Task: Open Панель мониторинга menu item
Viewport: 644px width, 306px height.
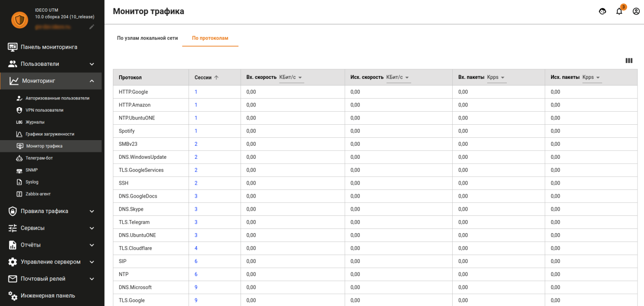Action: point(49,47)
